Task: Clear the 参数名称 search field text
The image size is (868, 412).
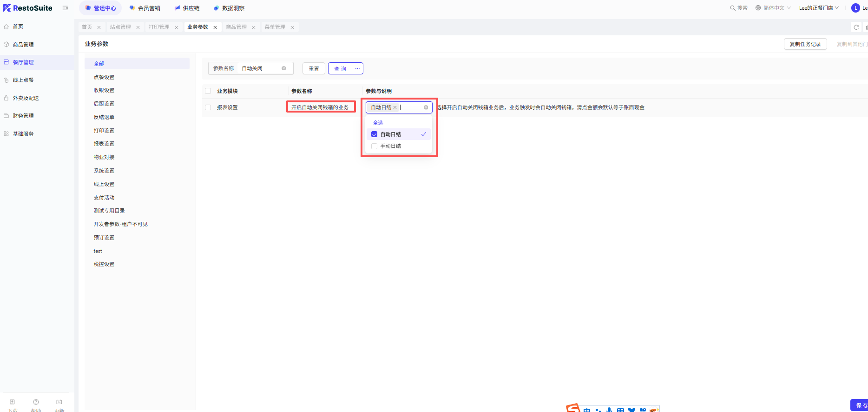Action: pyautogui.click(x=284, y=68)
